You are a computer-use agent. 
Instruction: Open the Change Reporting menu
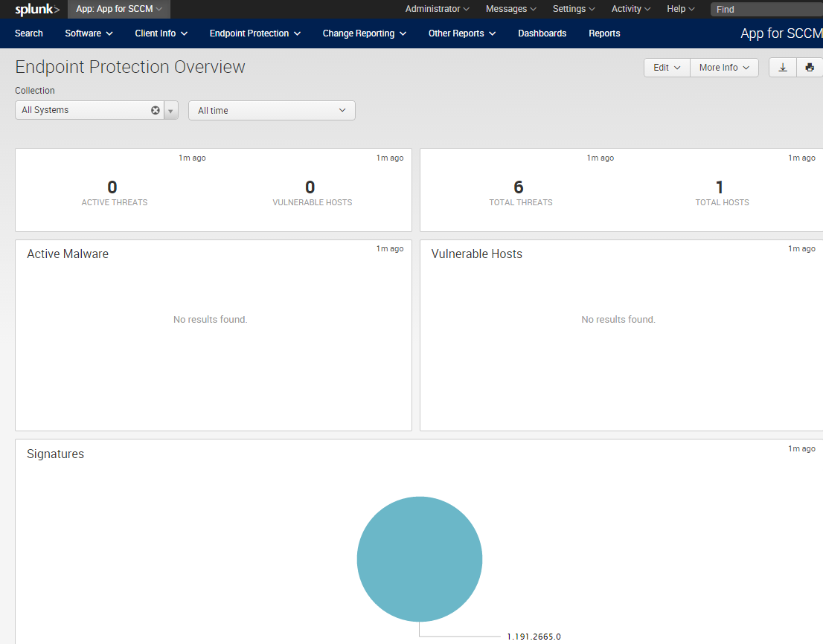[365, 33]
